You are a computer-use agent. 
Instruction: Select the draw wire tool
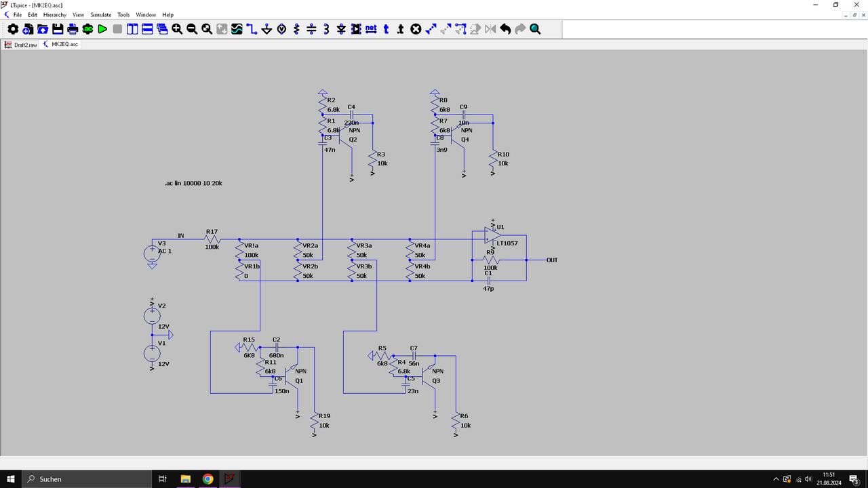click(252, 29)
